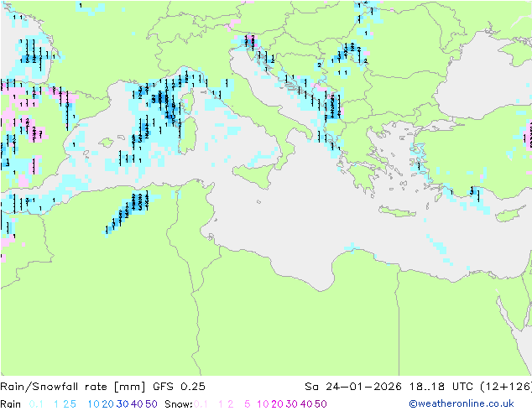Image resolution: width=532 pixels, height=411 pixels.
Task: Select the rain 10 legend value
Action: coord(94,404)
